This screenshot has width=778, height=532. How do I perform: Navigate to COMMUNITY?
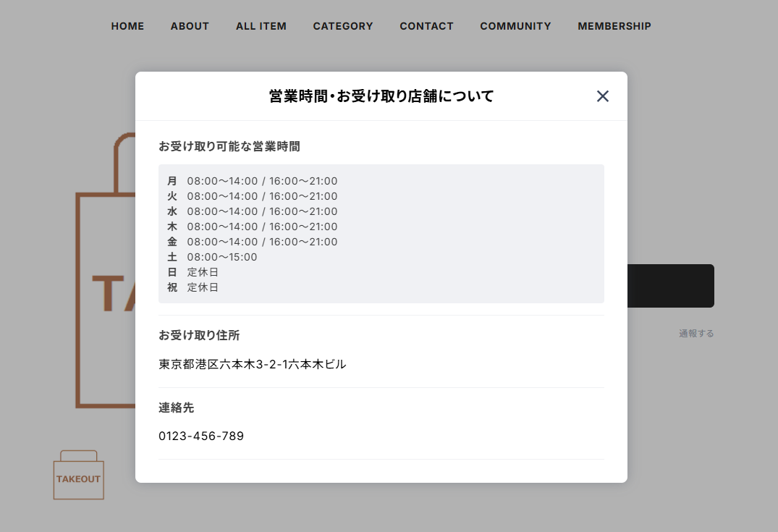coord(515,26)
